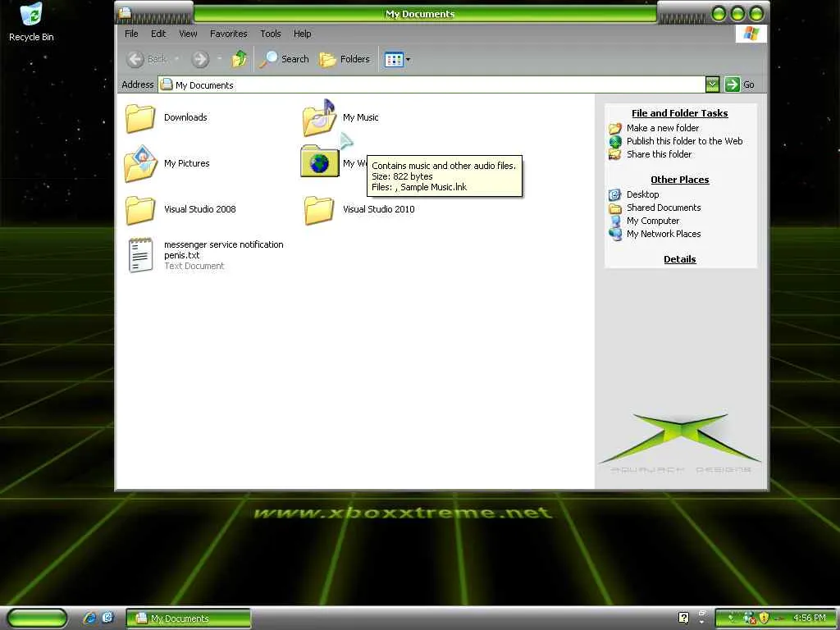The image size is (840, 630).
Task: Click Publish this folder to the Web
Action: coord(685,141)
